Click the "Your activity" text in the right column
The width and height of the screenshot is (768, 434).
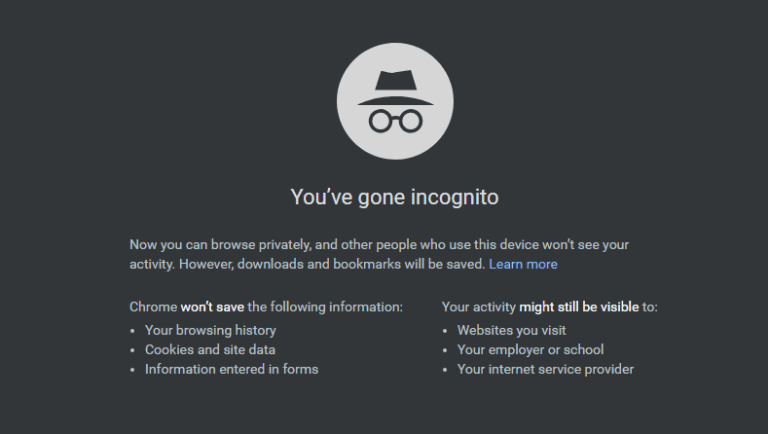click(x=479, y=307)
